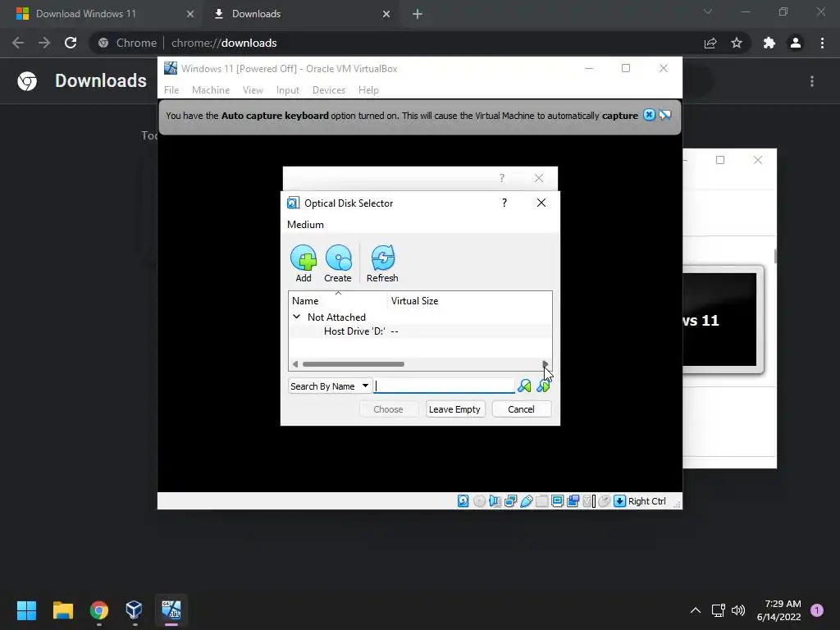Screen dimensions: 840x630
Task: Close the Optical Disk Selector dialog
Action: (x=541, y=203)
